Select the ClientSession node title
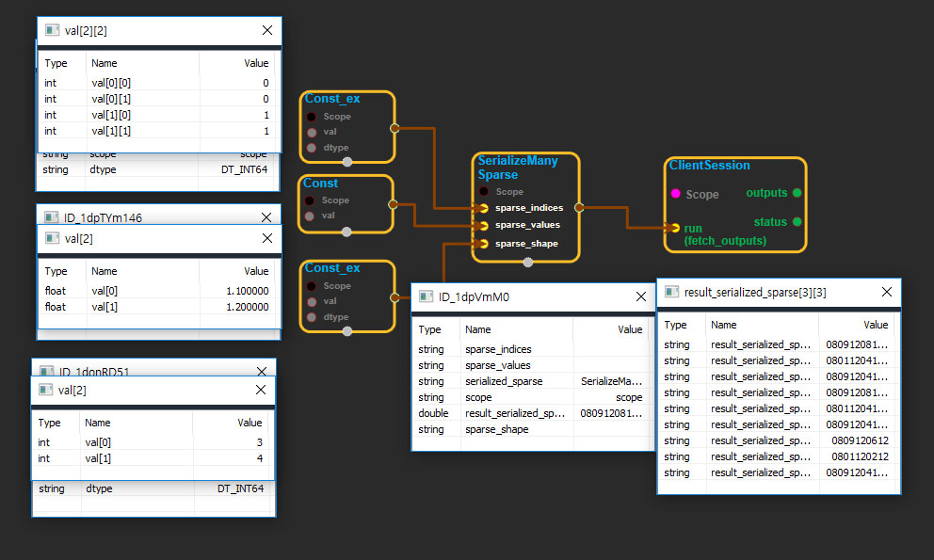Screen dimensions: 934x560 (709, 166)
